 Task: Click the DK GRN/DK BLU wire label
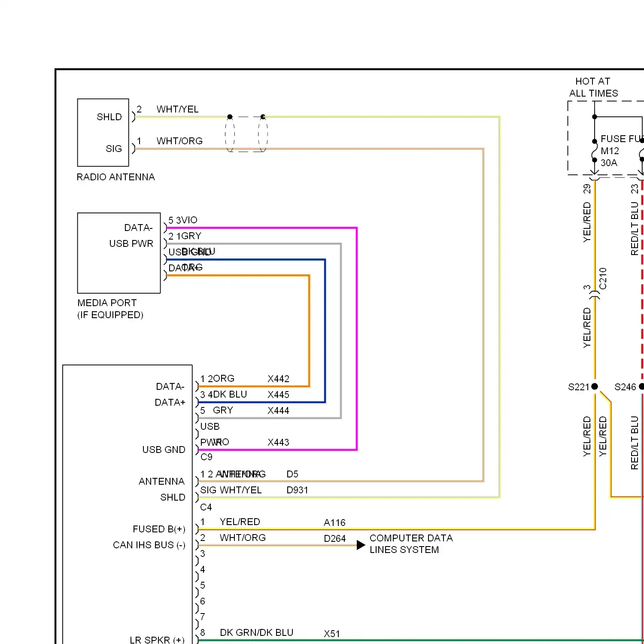click(x=256, y=632)
